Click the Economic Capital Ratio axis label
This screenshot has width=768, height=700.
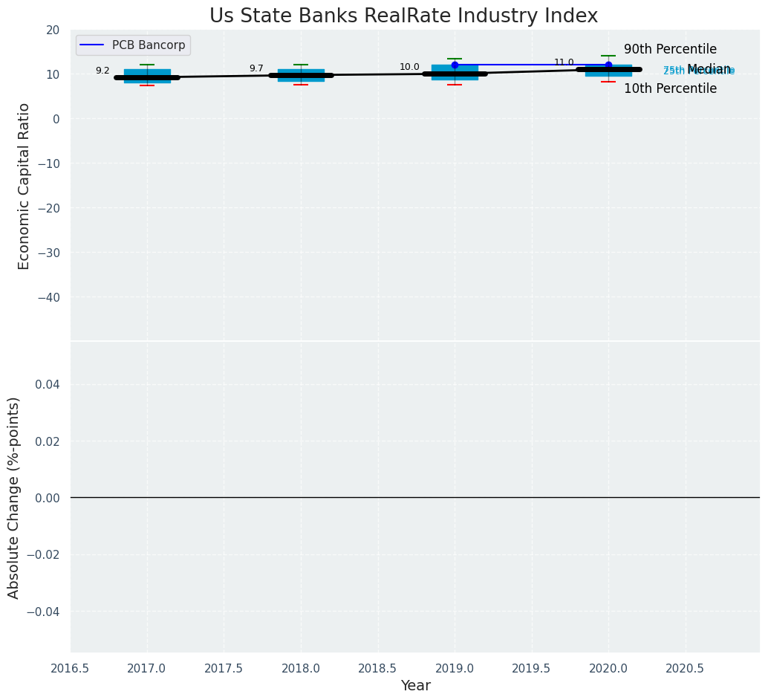pyautogui.click(x=24, y=186)
